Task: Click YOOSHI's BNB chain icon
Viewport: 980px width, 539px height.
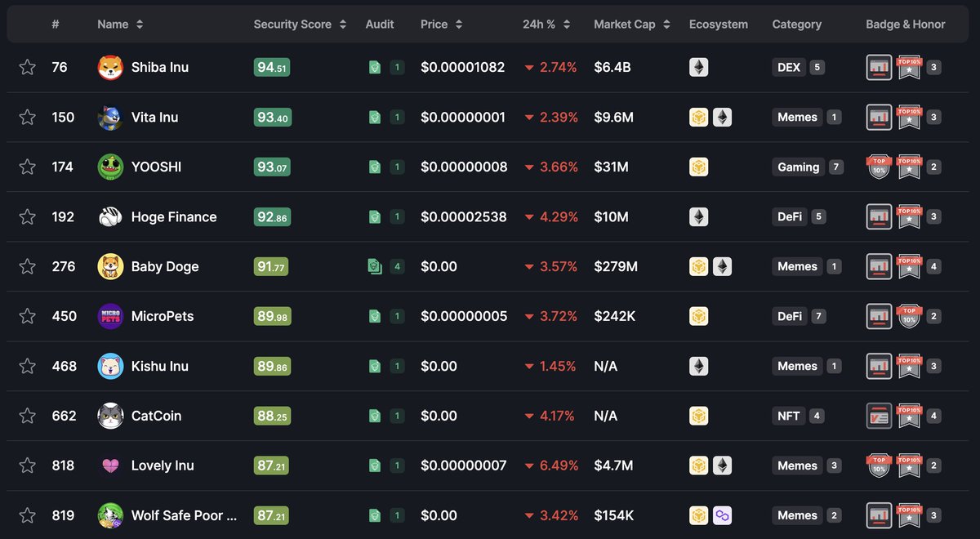Action: (698, 167)
